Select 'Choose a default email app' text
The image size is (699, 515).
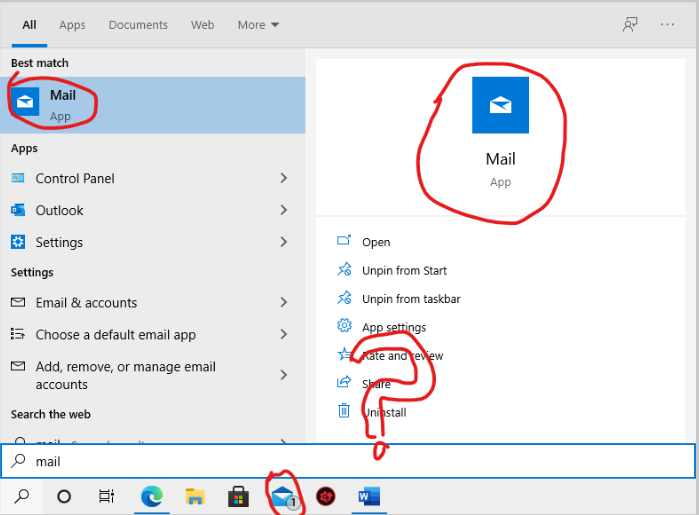click(115, 334)
